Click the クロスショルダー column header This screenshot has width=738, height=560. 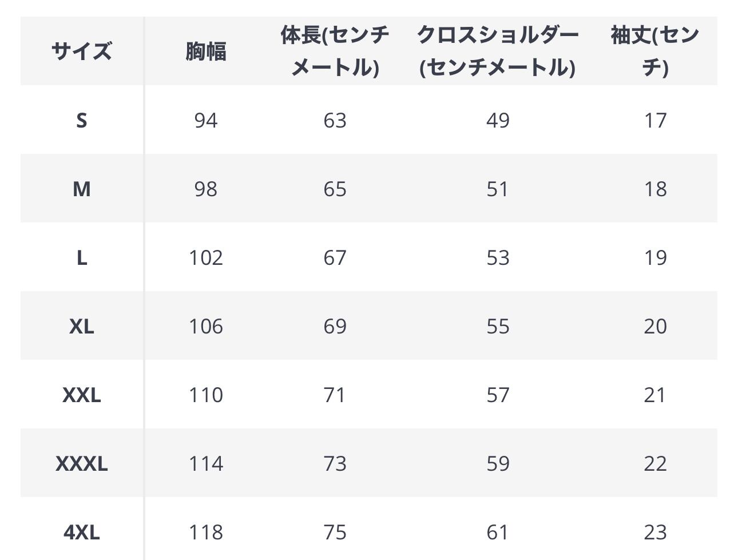[x=497, y=51]
